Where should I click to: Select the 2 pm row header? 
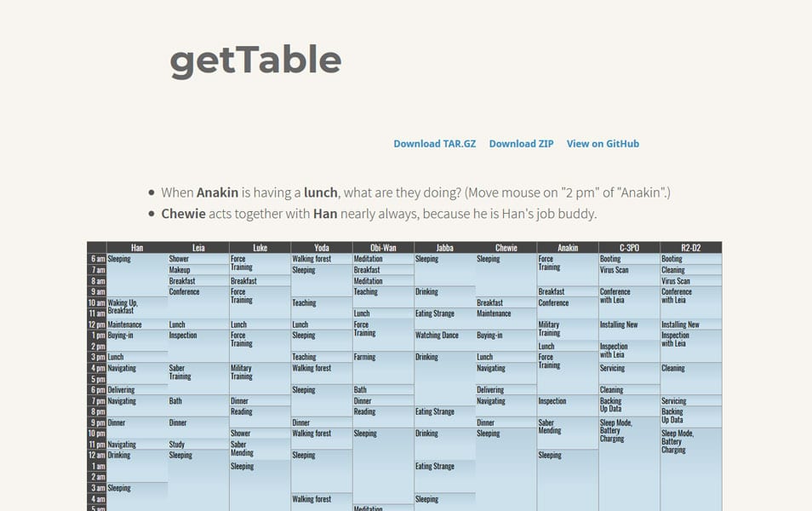[x=97, y=346]
